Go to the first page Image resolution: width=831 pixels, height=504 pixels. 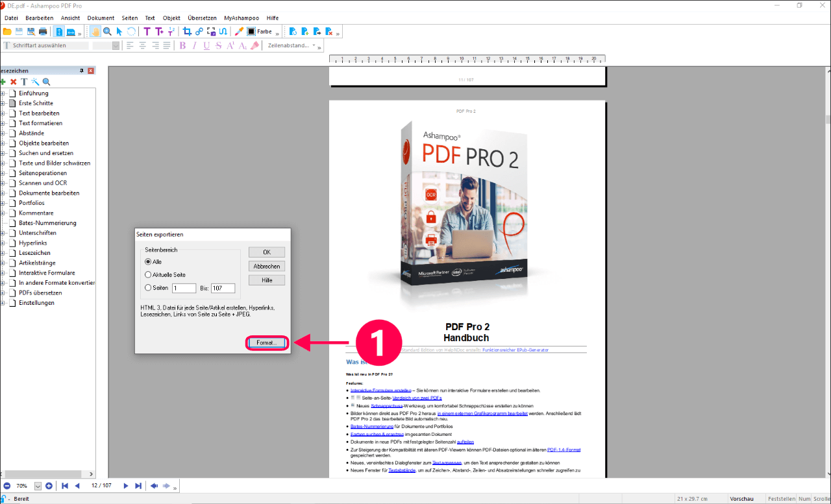click(x=65, y=485)
